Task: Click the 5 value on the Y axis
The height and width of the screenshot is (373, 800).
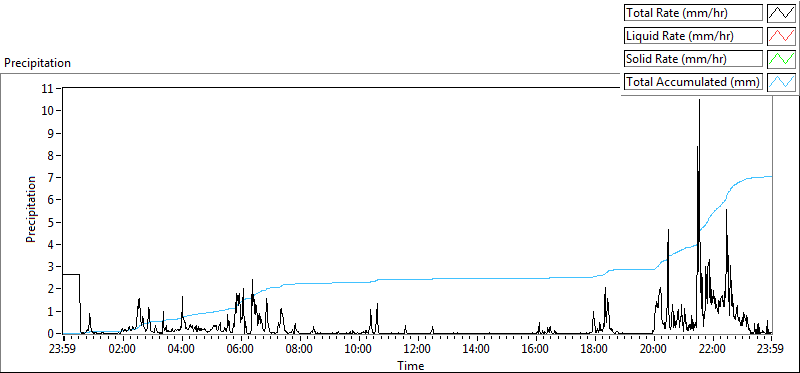Action: pyautogui.click(x=51, y=222)
